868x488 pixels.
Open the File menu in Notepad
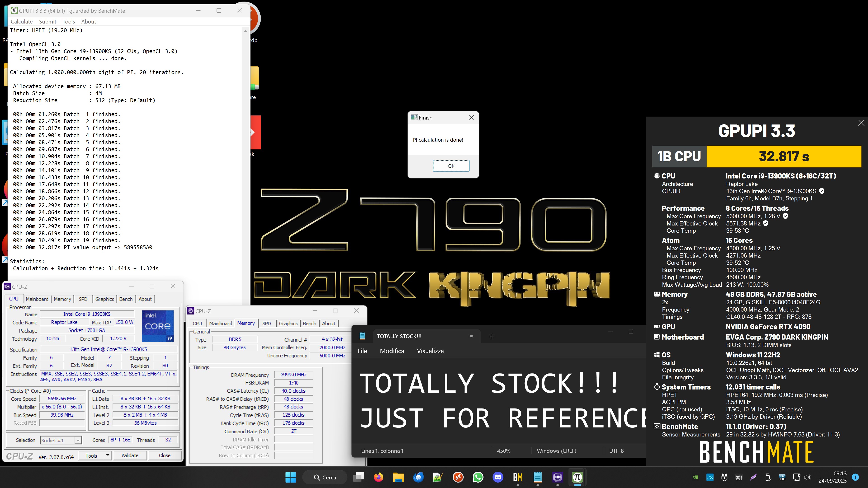click(x=362, y=351)
